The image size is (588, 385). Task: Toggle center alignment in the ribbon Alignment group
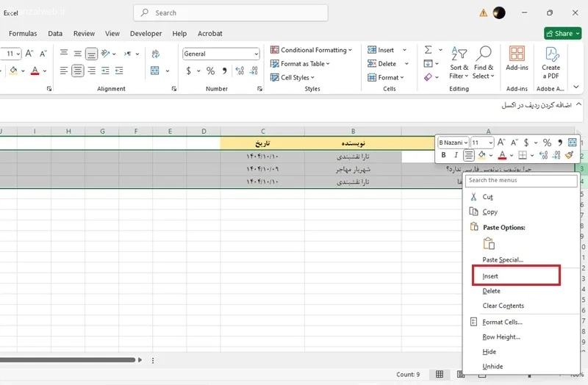pyautogui.click(x=78, y=71)
